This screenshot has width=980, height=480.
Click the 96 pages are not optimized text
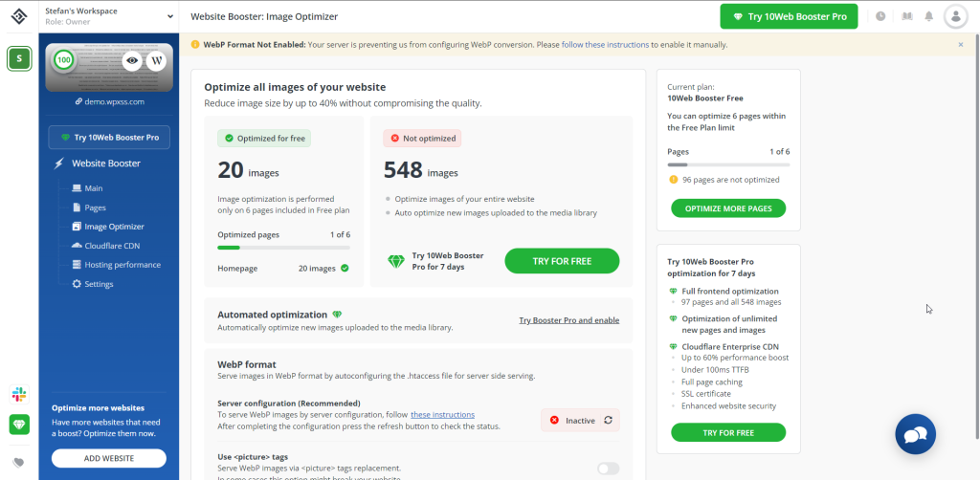tap(730, 180)
